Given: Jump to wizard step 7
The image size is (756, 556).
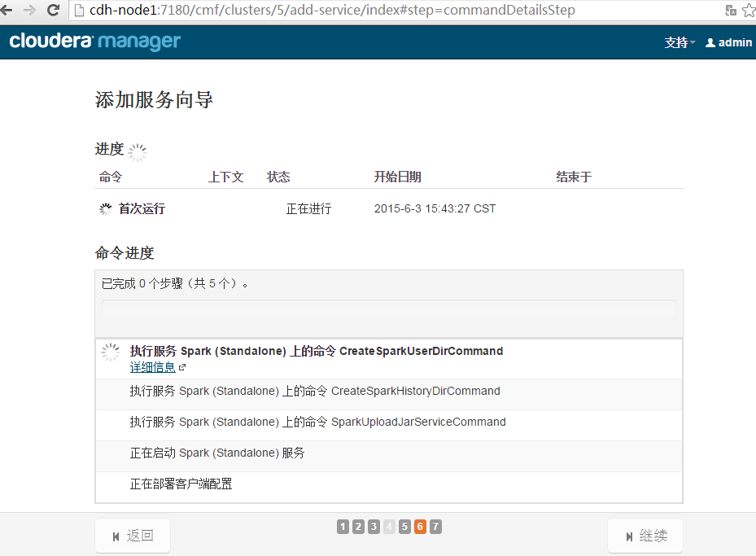Looking at the screenshot, I should tap(436, 527).
